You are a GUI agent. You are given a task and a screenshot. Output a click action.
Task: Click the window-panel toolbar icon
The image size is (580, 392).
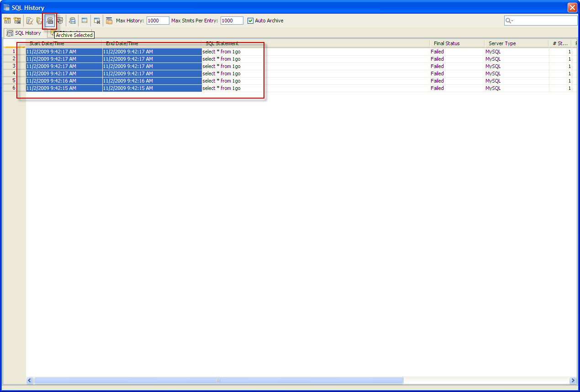point(84,21)
